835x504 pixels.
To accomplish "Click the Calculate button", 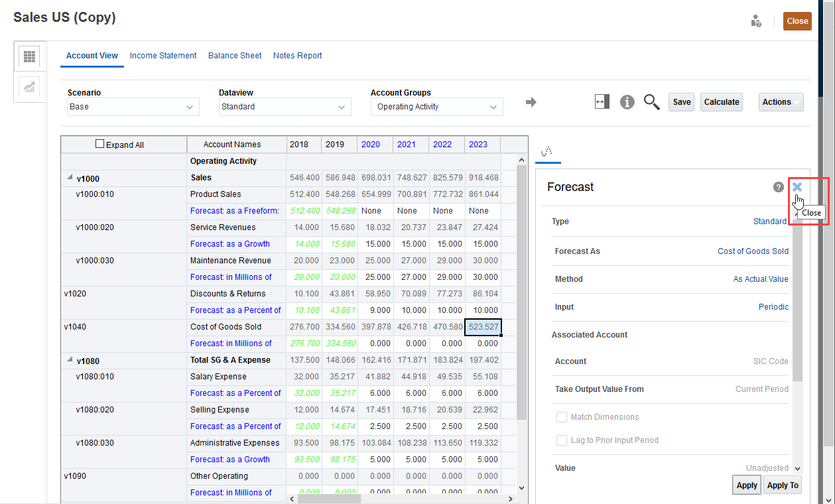I will 722,102.
